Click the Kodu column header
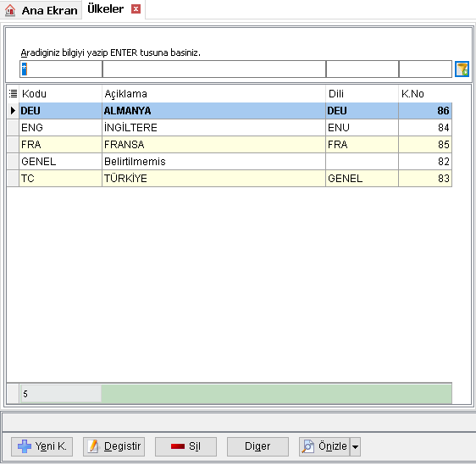 click(x=60, y=93)
